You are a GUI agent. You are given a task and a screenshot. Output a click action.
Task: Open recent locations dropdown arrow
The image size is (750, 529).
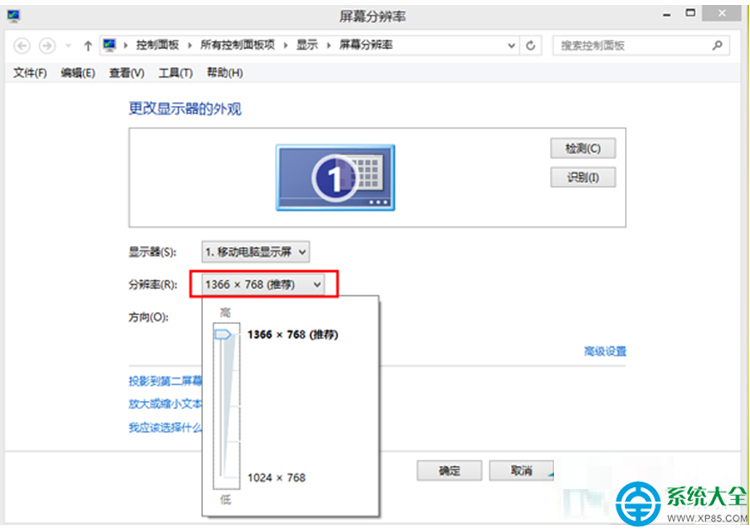68,46
